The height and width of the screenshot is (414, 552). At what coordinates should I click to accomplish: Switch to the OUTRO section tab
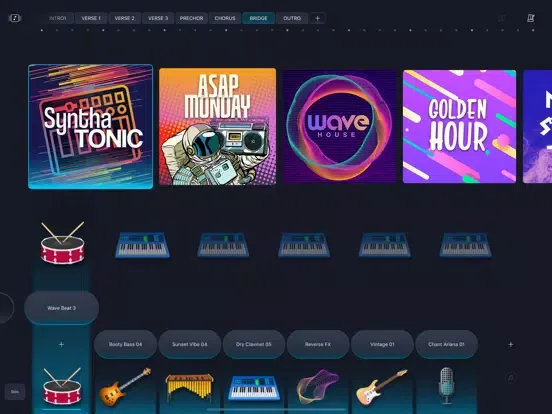point(292,18)
